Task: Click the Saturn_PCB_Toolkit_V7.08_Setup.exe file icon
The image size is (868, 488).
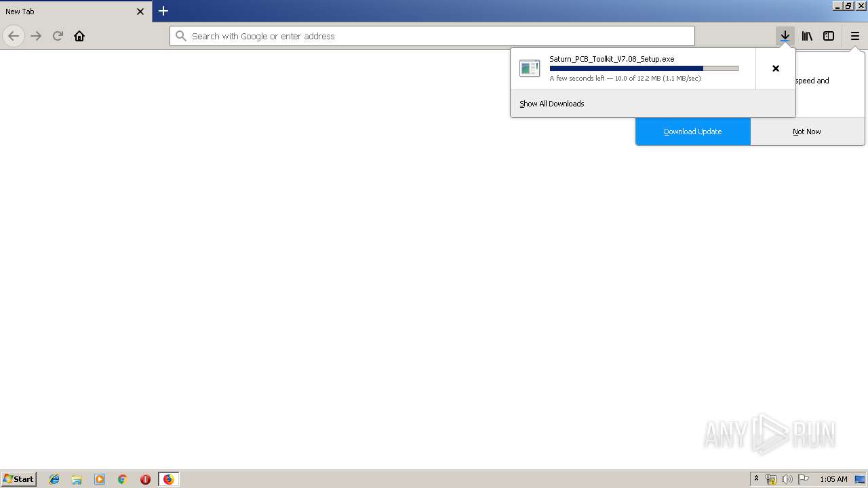Action: (x=530, y=68)
